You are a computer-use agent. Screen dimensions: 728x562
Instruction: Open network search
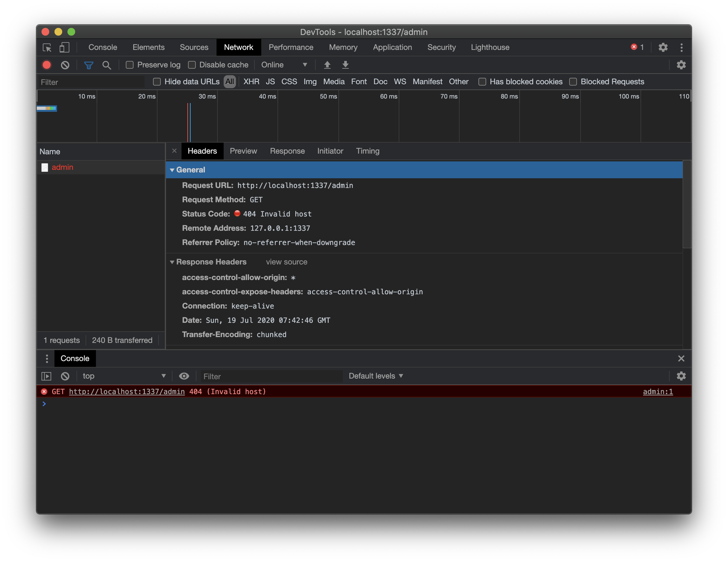point(107,65)
